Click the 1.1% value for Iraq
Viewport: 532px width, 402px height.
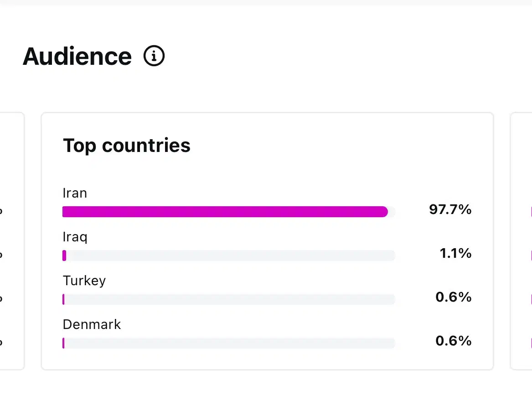coord(455,254)
